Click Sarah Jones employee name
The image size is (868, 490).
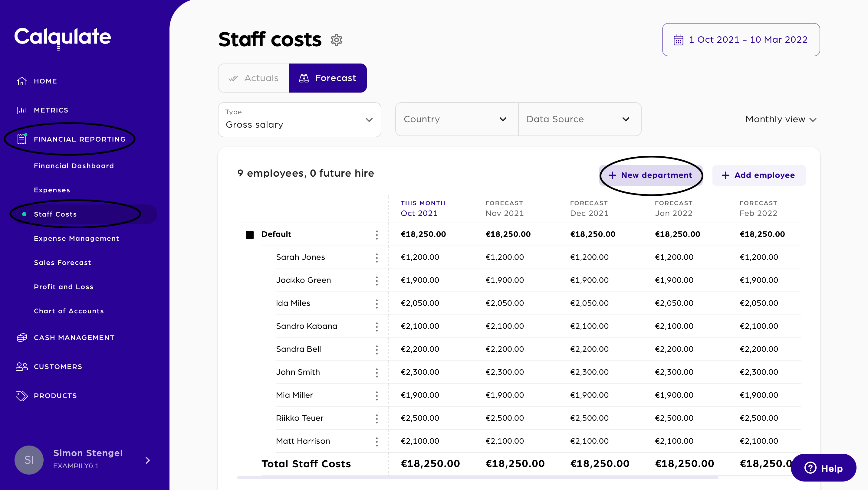(300, 257)
